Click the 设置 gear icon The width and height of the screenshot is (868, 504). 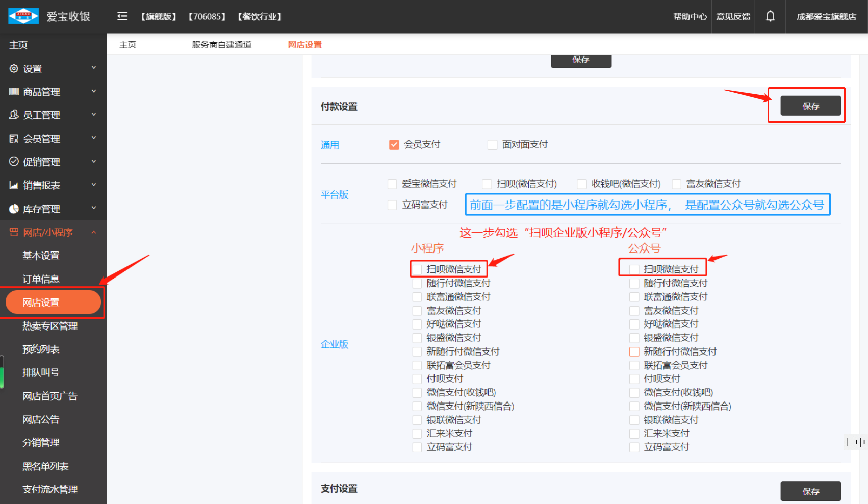pyautogui.click(x=14, y=68)
